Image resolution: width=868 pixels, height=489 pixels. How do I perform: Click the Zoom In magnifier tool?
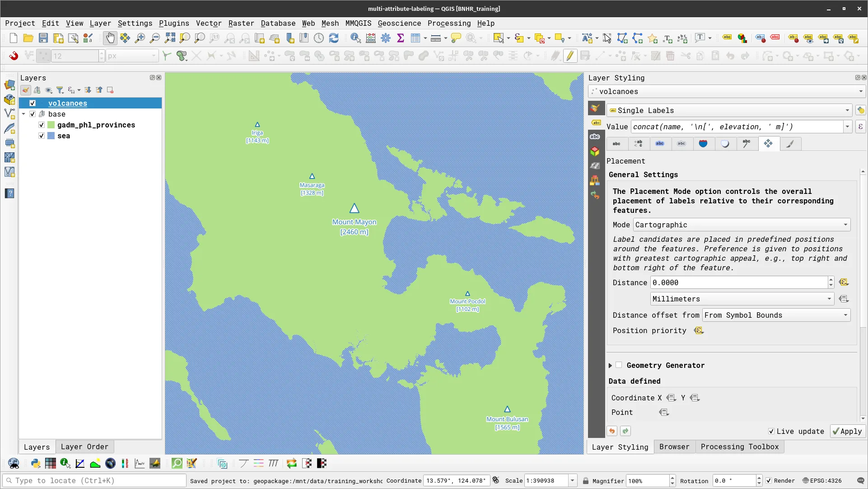[x=140, y=38]
